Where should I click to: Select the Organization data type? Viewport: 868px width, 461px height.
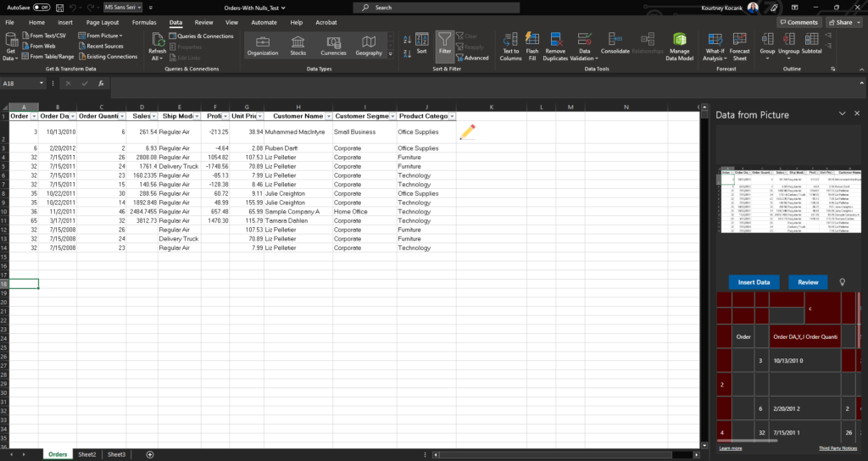click(263, 46)
